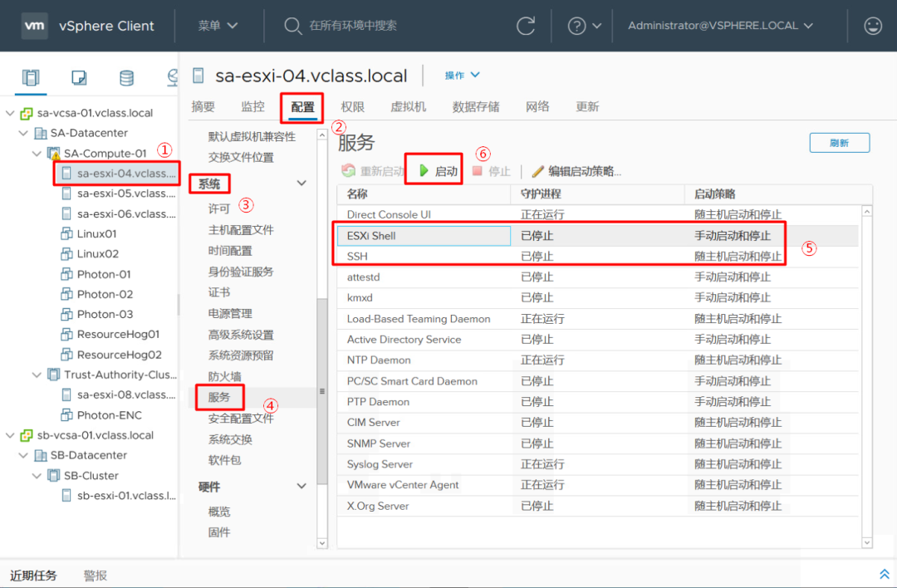Click the vm logo next to vSphere Client

pos(35,26)
